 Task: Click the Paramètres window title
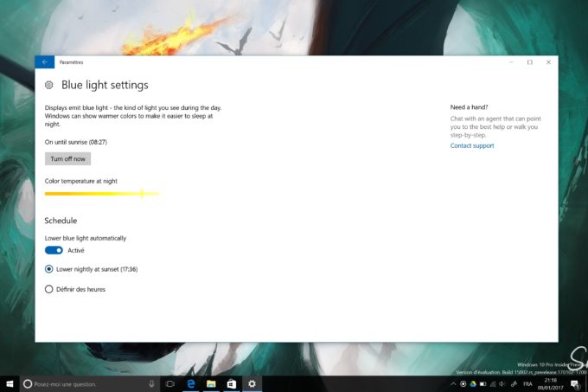click(x=71, y=62)
